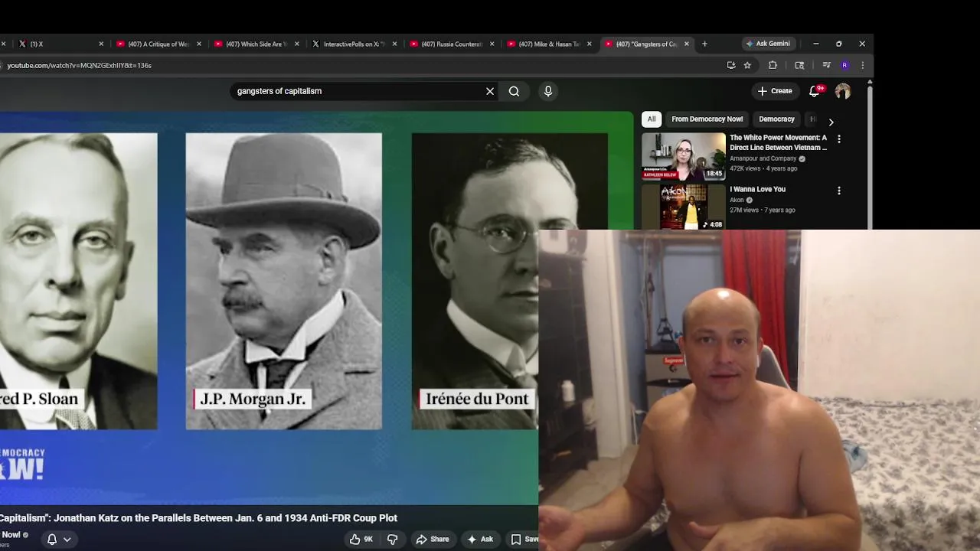Open the Akon channel link
The image size is (980, 551).
point(737,200)
